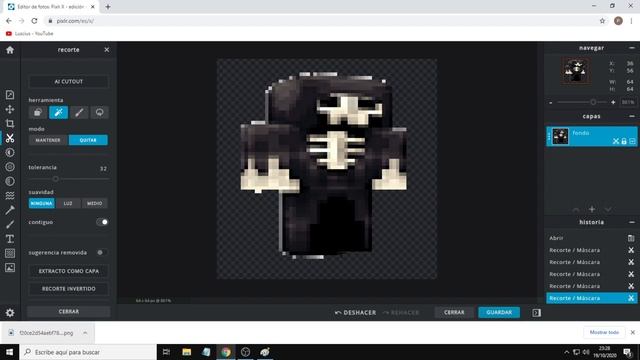Screen dimensions: 640x360
Task: Delete the fondo layer mask X icon
Action: (616, 141)
